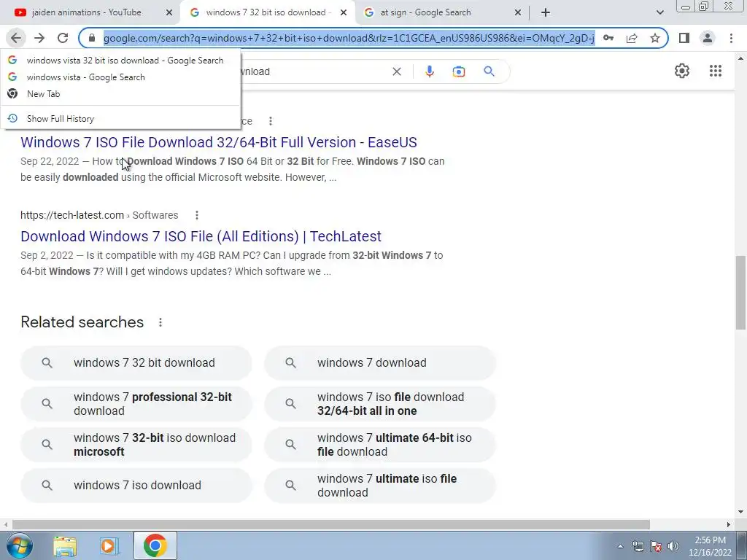This screenshot has width=747, height=560.
Task: Click the blue search magnifier button
Action: [x=489, y=71]
